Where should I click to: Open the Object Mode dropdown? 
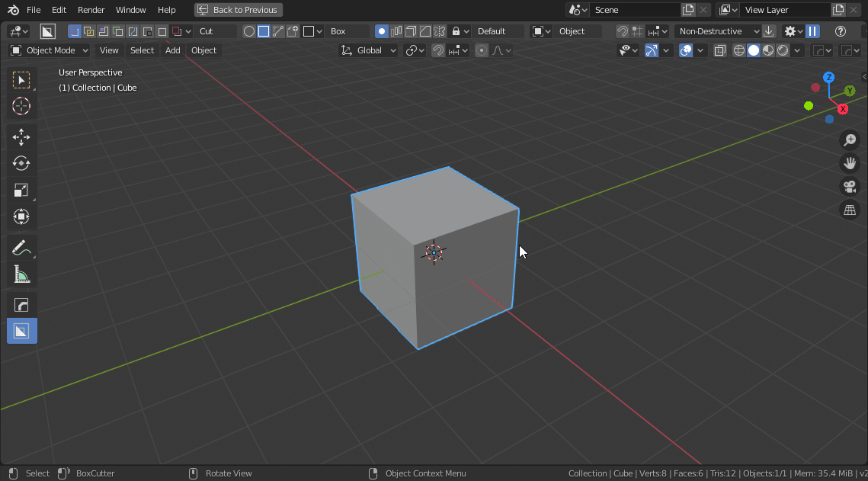[x=50, y=50]
